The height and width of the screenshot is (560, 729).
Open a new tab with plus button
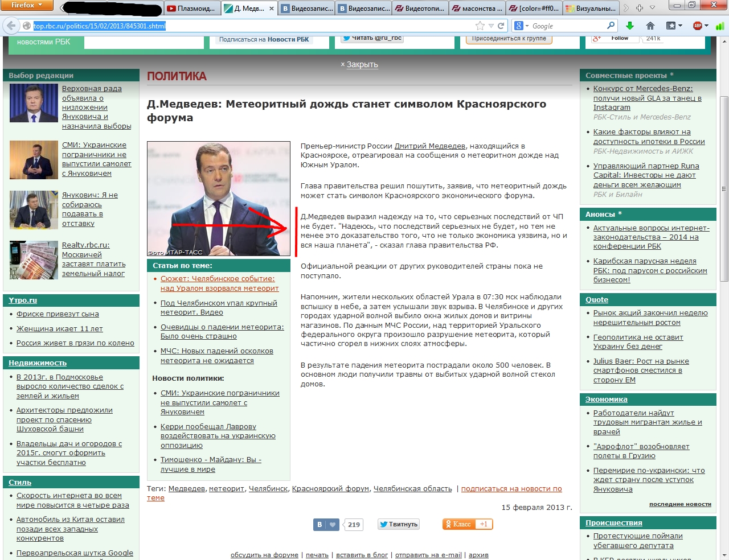pyautogui.click(x=640, y=8)
